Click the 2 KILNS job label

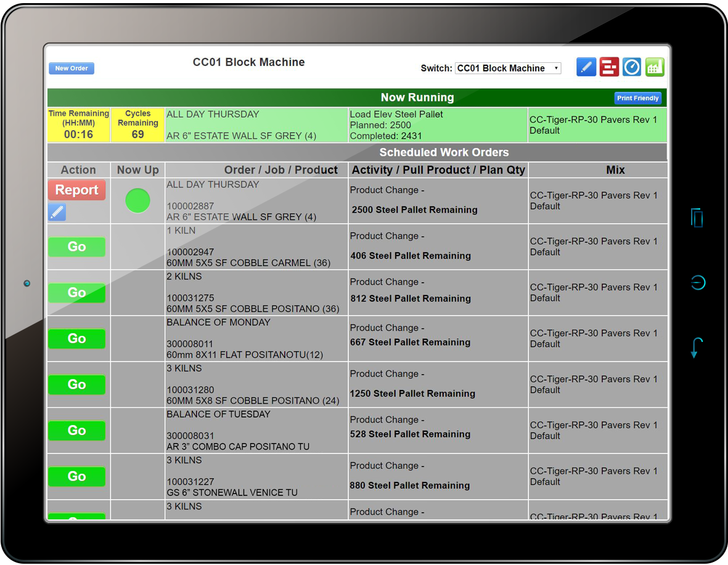pyautogui.click(x=184, y=276)
